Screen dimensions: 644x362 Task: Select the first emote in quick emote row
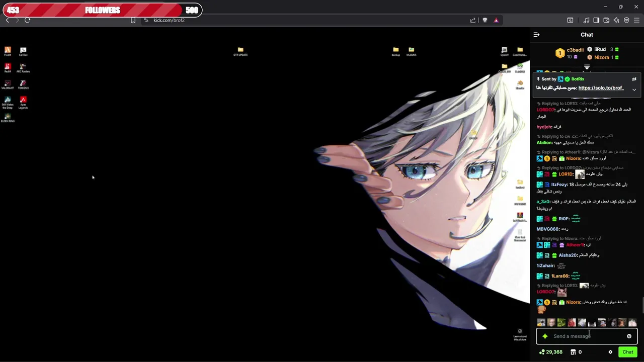[541, 323]
